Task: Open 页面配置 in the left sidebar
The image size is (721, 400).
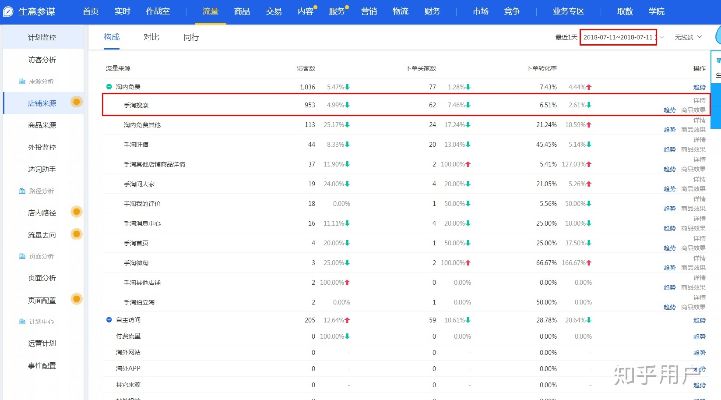Action: (x=42, y=300)
